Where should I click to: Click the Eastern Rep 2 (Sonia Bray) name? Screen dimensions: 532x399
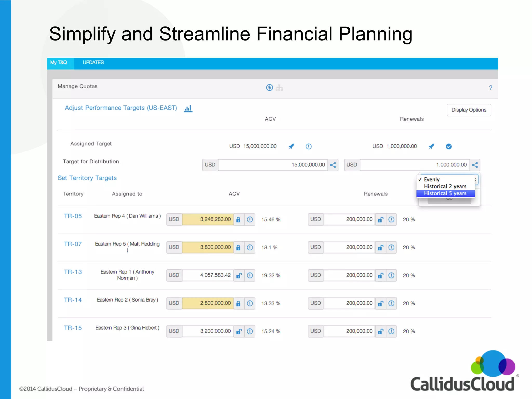[127, 300]
